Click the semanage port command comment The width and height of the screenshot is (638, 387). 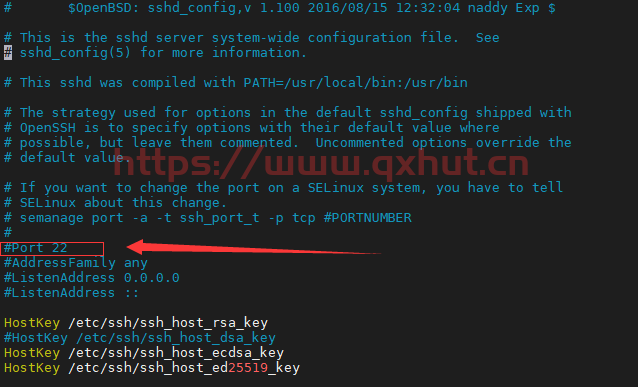point(208,218)
